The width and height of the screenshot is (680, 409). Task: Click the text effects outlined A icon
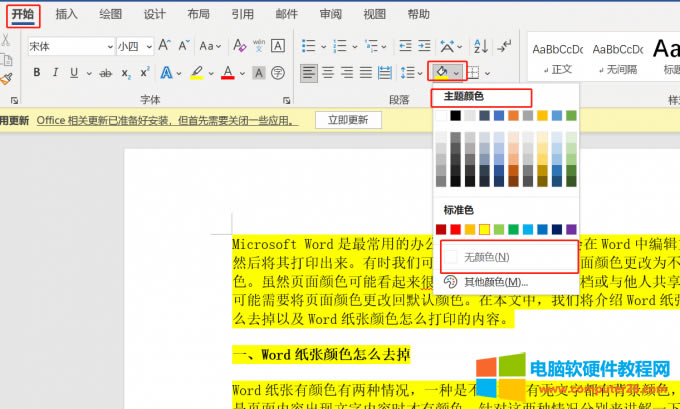tap(163, 72)
